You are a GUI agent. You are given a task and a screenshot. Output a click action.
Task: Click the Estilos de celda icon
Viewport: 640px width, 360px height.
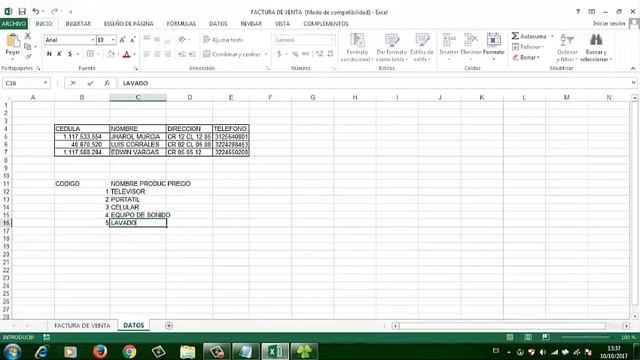tap(422, 41)
